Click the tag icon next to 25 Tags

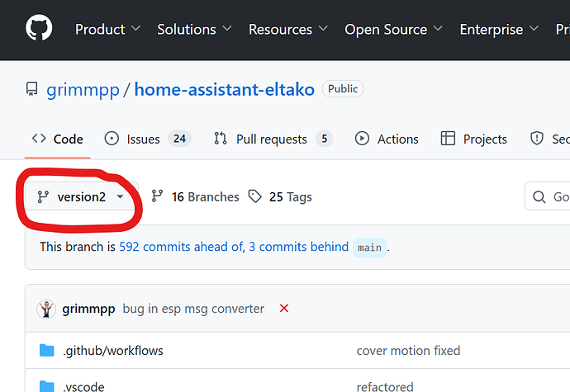pos(255,196)
